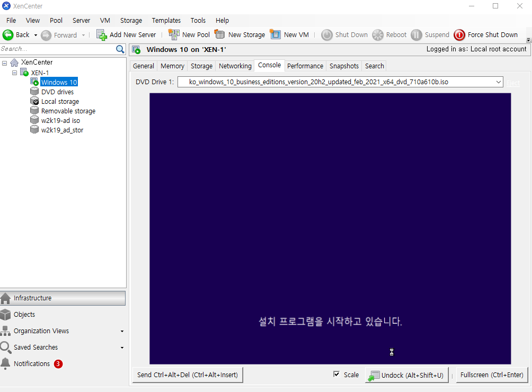532x392 pixels.
Task: Open the Tools menu
Action: click(x=198, y=20)
